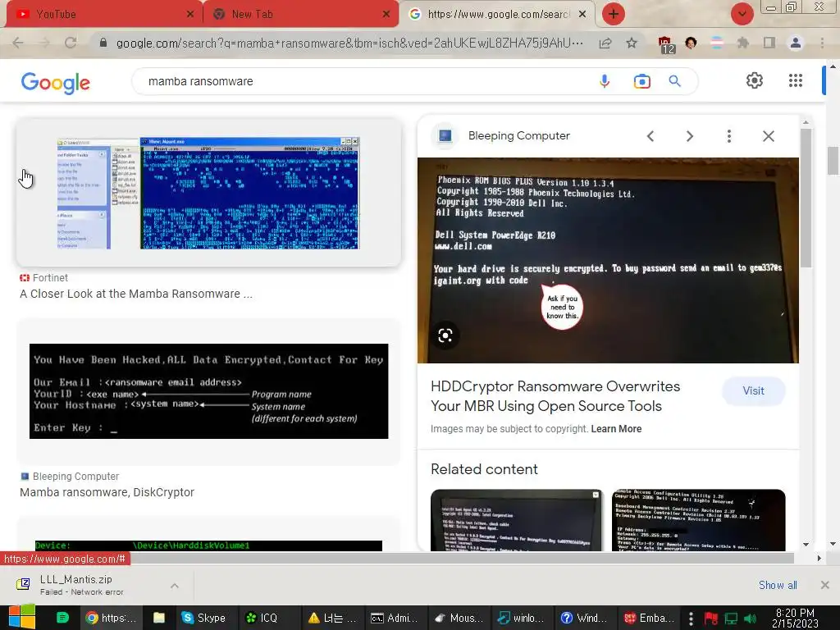Screen dimensions: 840x630
Task: Click the preview panel vertical scrollbar
Action: [x=806, y=199]
